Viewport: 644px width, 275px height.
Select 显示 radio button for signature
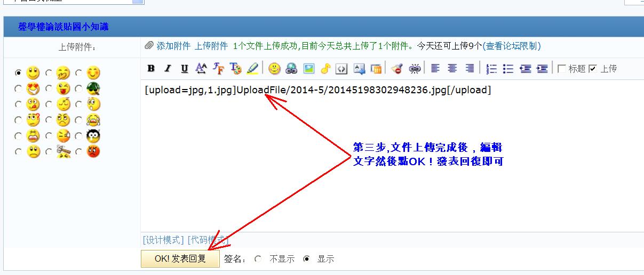306,259
